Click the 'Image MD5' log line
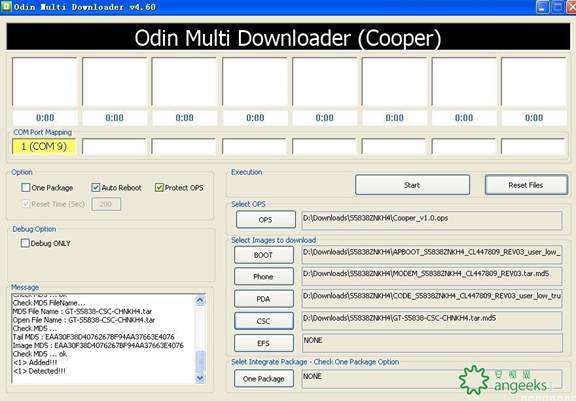576x401 pixels. (x=98, y=345)
